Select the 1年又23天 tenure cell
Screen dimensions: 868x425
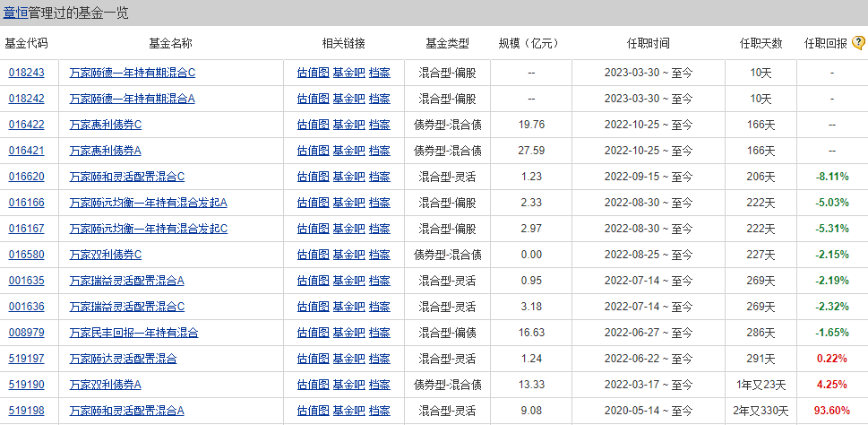coord(761,386)
